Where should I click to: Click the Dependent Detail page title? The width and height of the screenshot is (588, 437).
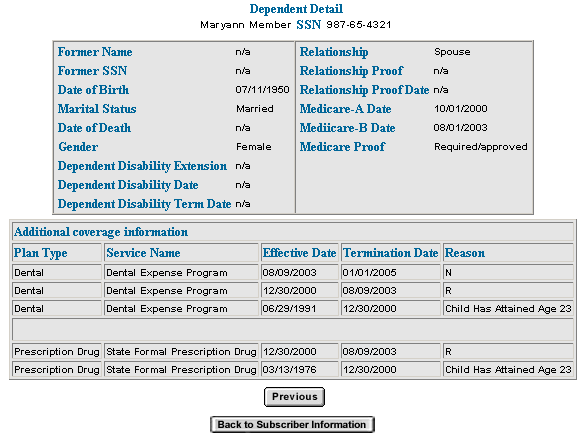296,9
